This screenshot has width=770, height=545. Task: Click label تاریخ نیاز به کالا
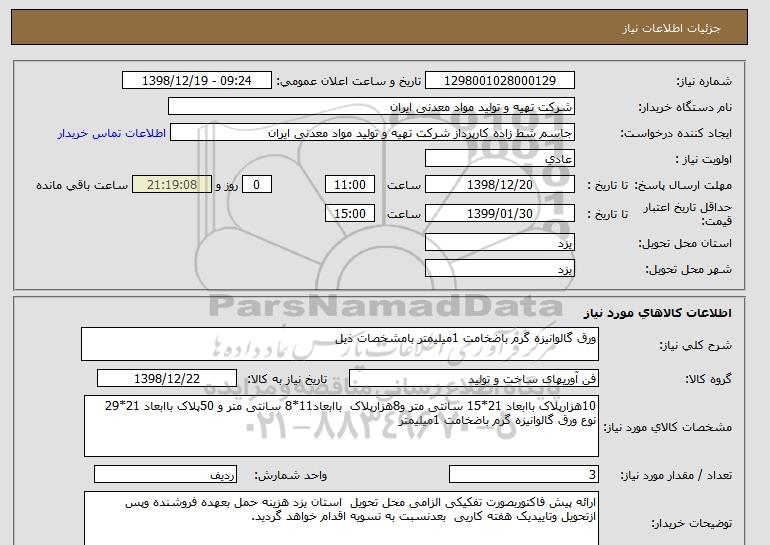pos(287,379)
